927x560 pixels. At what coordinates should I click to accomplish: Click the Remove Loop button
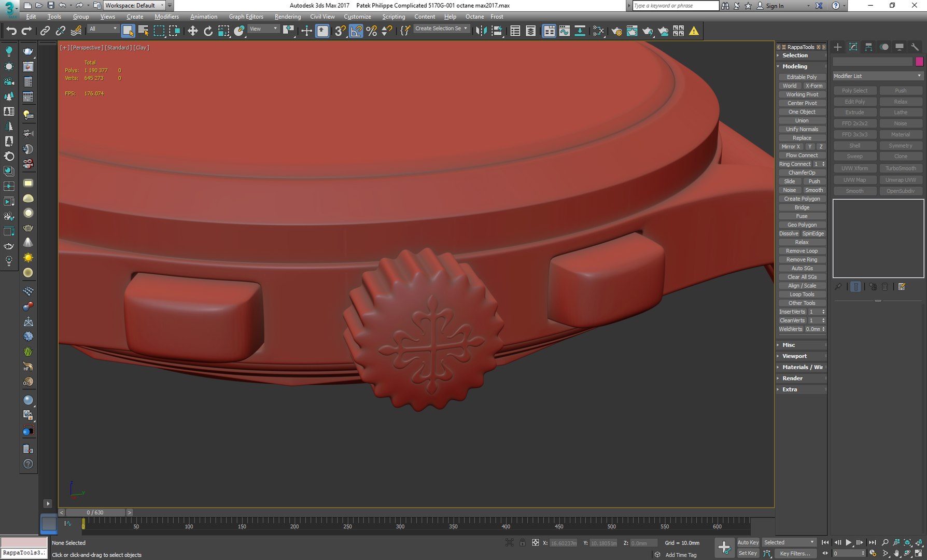pyautogui.click(x=802, y=251)
